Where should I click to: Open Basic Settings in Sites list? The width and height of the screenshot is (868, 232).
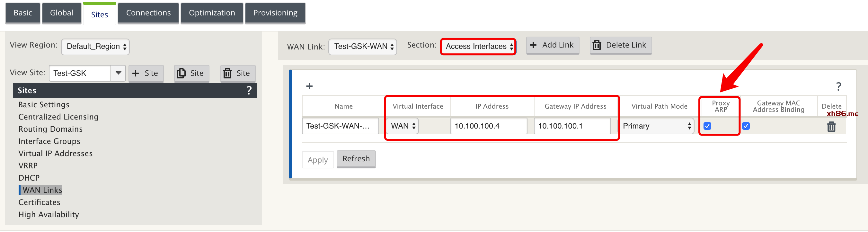pos(44,105)
